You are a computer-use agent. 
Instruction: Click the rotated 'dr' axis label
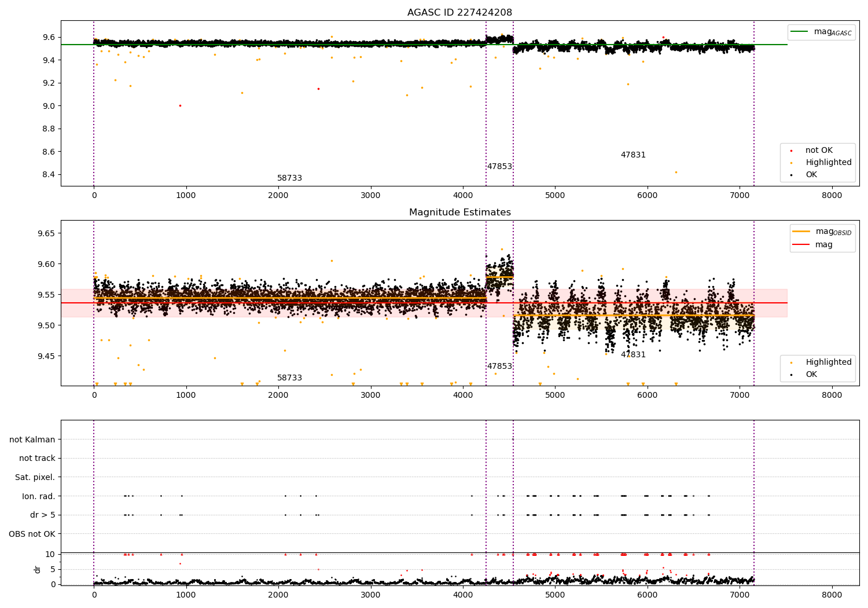[38, 569]
